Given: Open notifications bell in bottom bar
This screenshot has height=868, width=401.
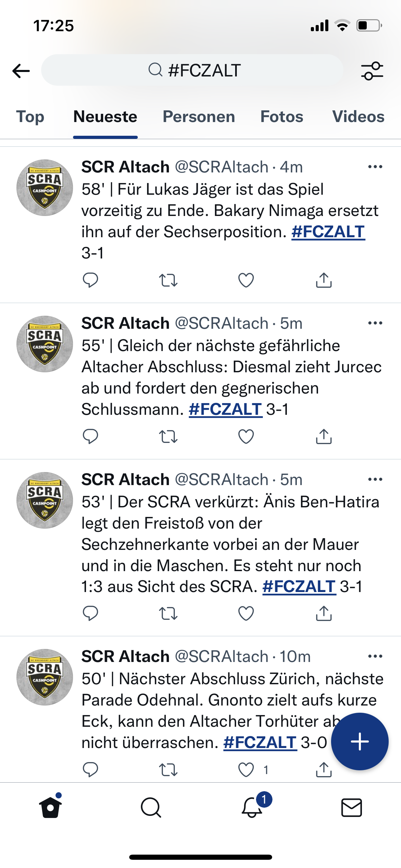Looking at the screenshot, I should click(x=252, y=807).
